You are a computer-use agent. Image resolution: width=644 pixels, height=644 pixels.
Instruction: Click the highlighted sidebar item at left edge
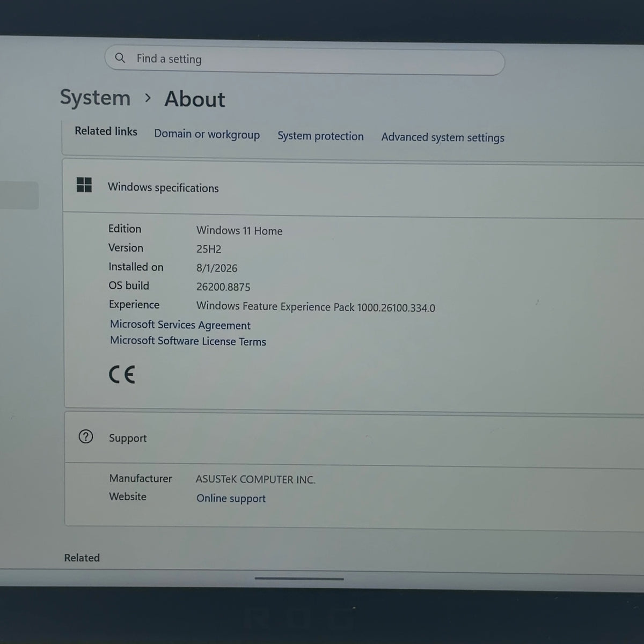coord(19,195)
